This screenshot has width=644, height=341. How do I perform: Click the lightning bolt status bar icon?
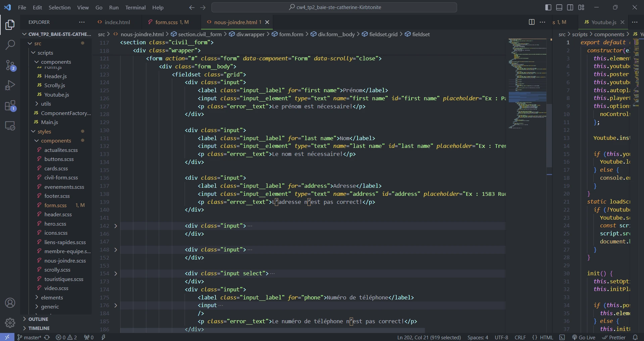tap(104, 337)
